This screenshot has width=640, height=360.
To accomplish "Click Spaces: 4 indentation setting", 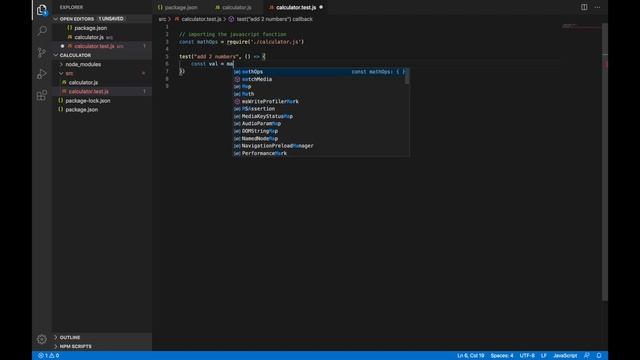I will [x=502, y=356].
